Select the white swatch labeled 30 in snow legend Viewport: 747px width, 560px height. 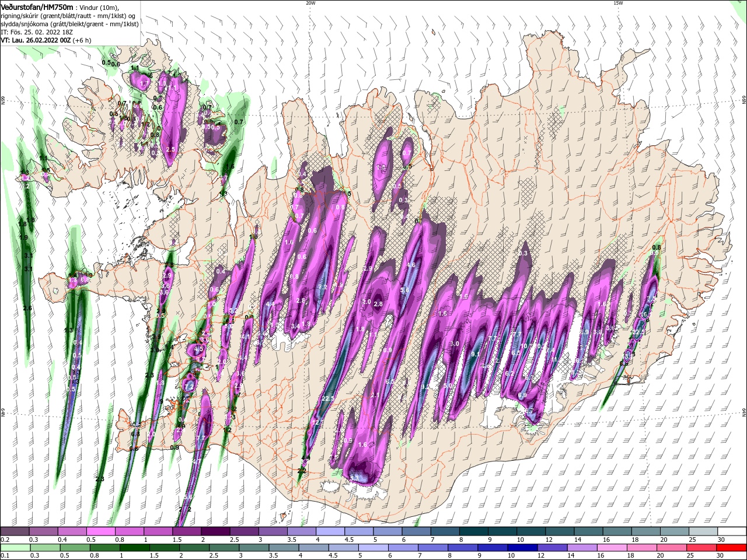(x=732, y=531)
